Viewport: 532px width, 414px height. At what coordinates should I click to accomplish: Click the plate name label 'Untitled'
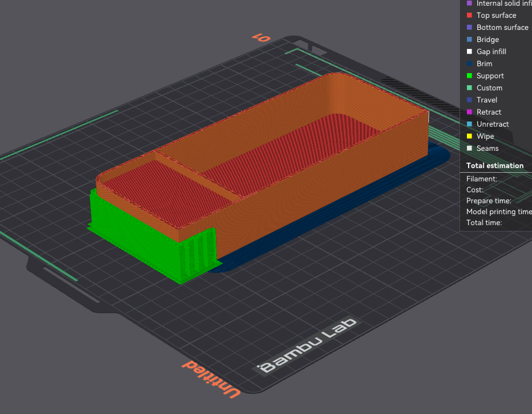[211, 379]
